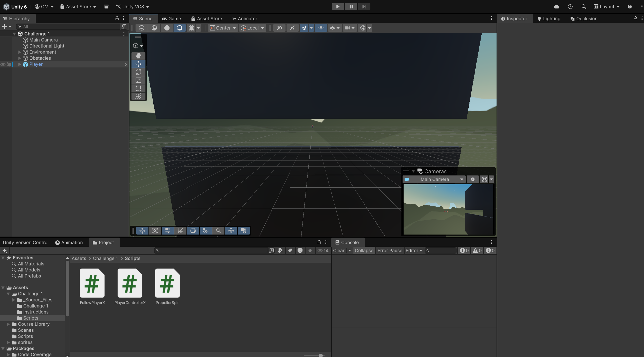Toggle Collapse in the Console
644x357 pixels.
364,251
